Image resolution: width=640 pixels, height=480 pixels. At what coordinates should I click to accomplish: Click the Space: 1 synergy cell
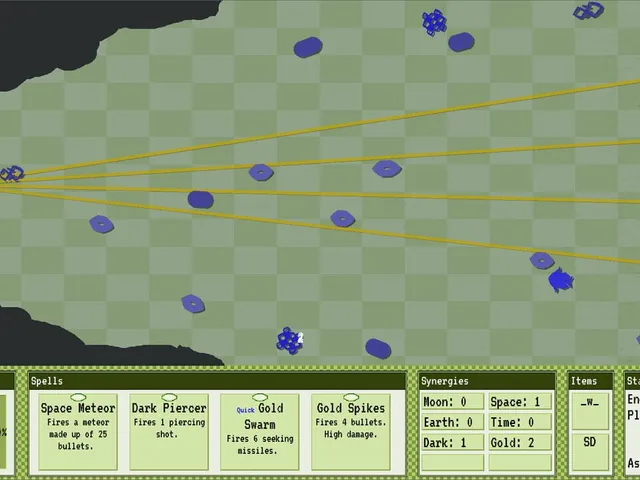(x=520, y=402)
